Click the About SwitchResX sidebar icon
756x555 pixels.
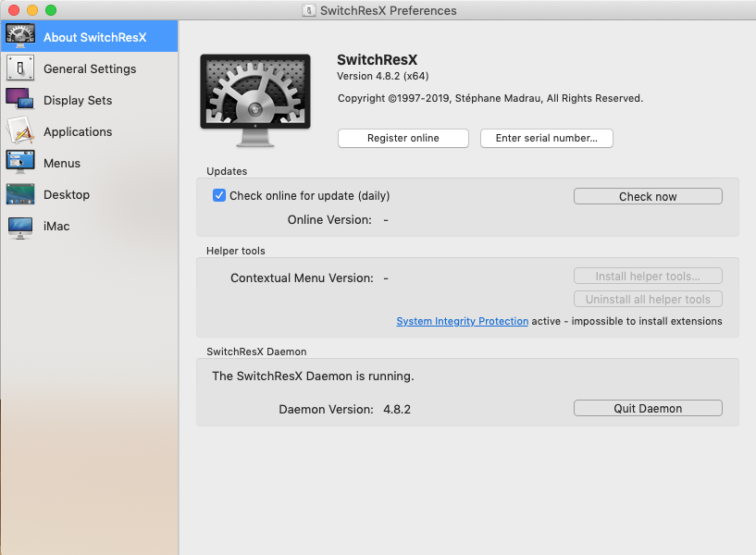click(x=20, y=37)
